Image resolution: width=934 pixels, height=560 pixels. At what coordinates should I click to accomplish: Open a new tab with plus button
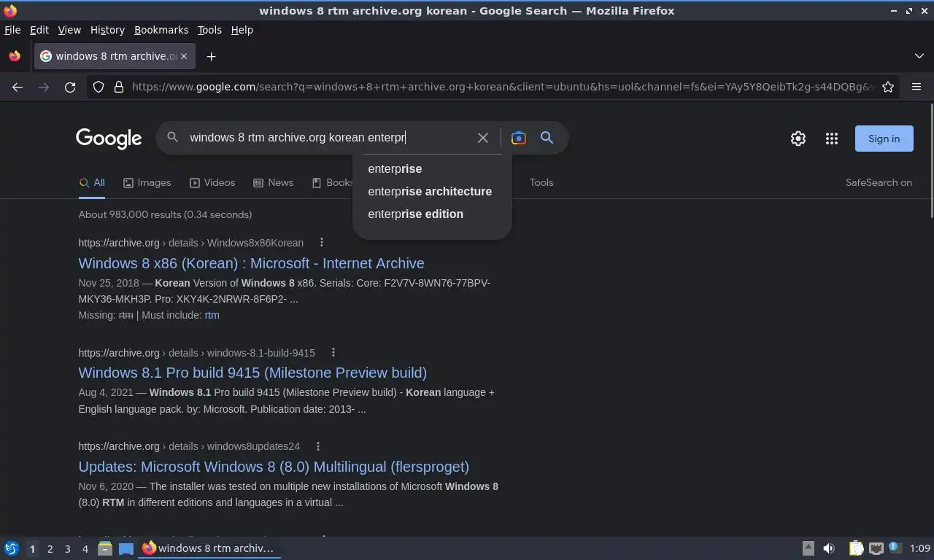click(x=211, y=56)
